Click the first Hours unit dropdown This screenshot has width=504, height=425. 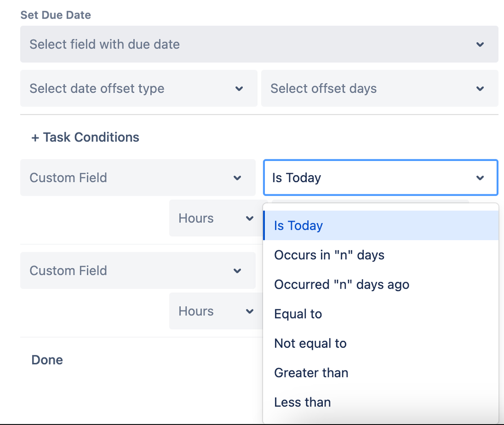pos(214,219)
